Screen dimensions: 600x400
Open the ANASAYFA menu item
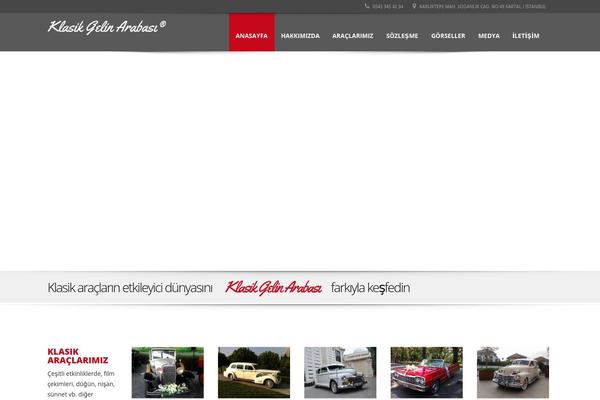252,32
